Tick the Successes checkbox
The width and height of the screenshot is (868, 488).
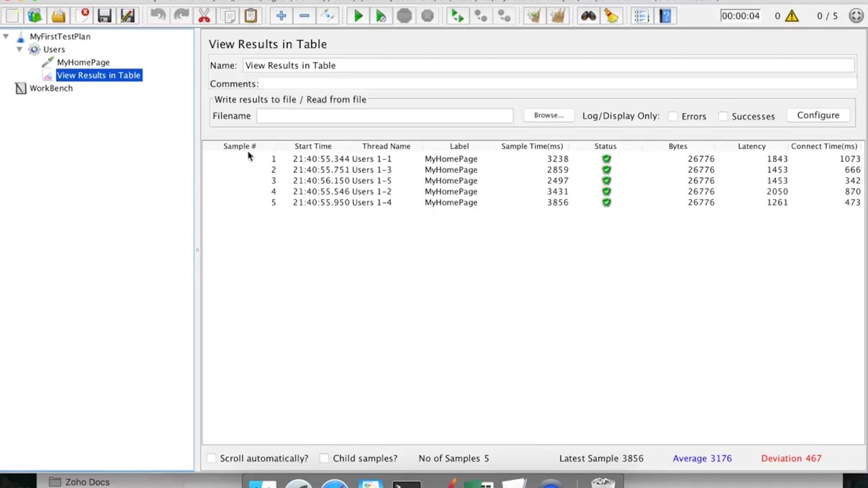(x=723, y=117)
